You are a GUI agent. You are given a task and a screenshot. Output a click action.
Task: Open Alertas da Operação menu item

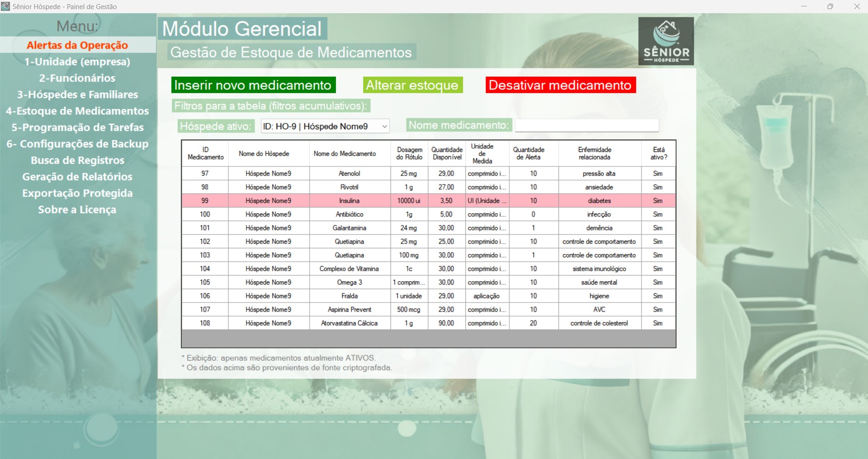tap(77, 45)
